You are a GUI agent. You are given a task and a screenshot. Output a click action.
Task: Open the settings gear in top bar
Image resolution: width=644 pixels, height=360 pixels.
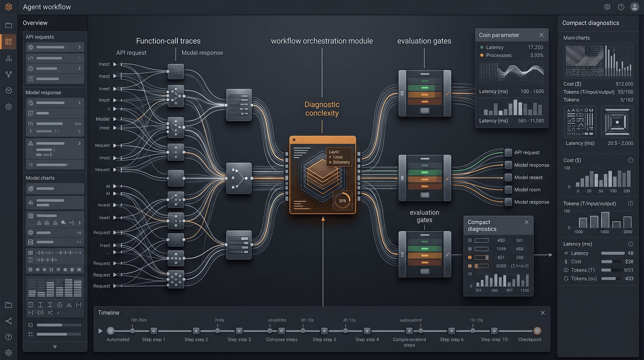tap(607, 7)
